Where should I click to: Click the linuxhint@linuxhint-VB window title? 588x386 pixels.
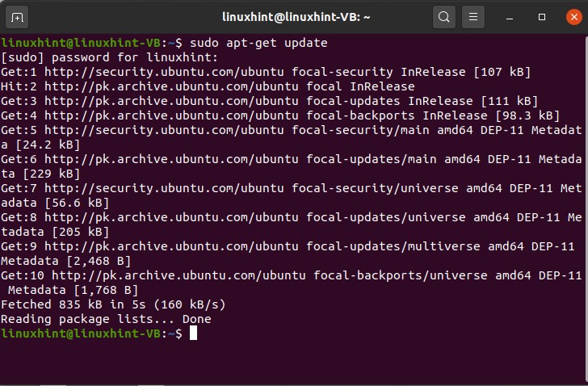click(295, 16)
